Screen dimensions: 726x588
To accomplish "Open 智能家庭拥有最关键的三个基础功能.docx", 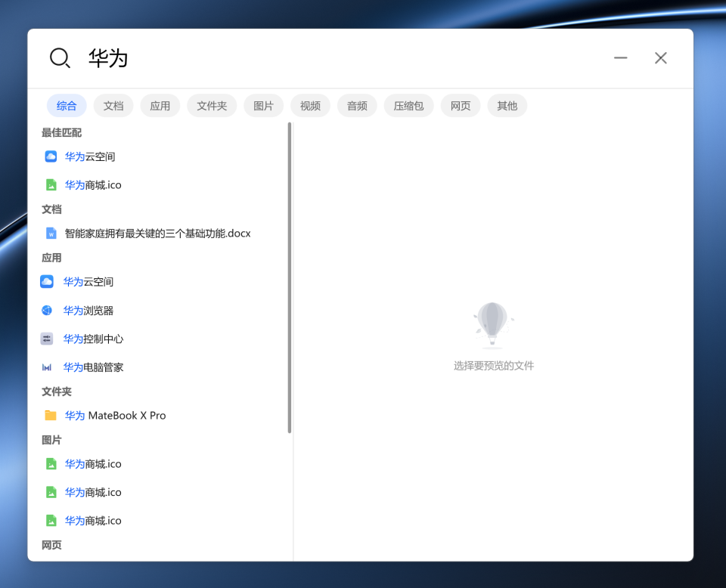I will [158, 234].
